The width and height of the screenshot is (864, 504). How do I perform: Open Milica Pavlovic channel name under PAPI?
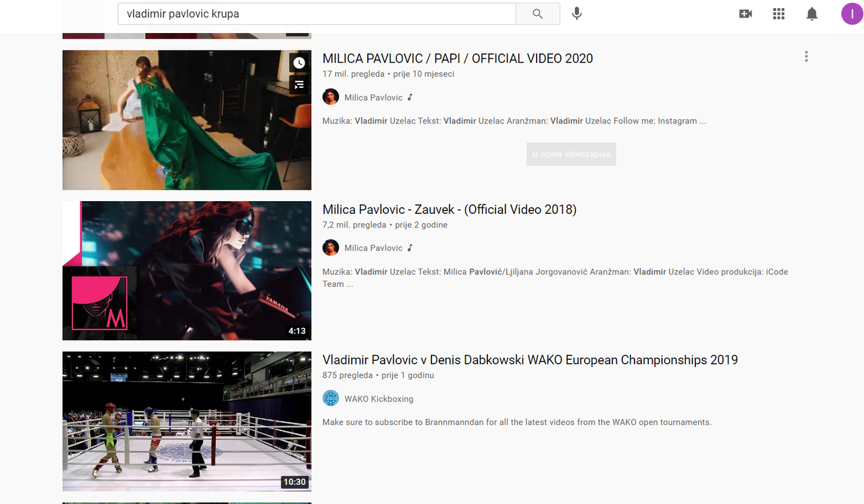[373, 97]
